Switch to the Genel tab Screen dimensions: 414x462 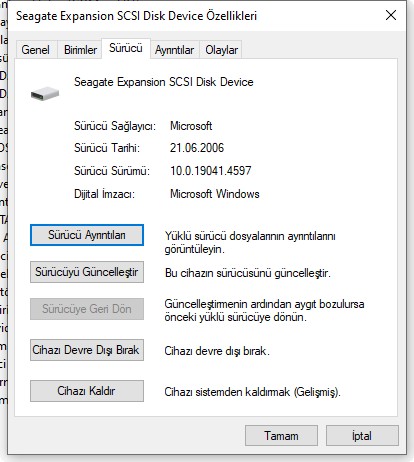(x=36, y=50)
